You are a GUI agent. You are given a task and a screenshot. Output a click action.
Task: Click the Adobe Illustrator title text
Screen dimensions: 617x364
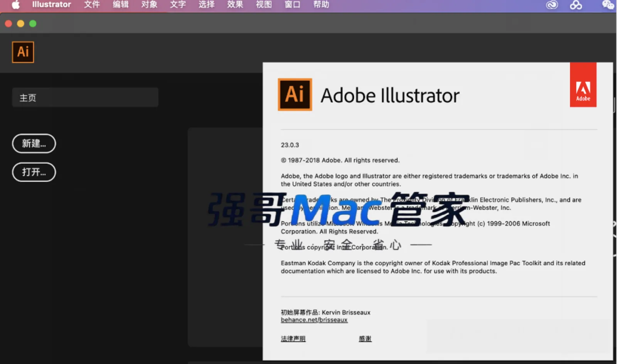tap(390, 95)
